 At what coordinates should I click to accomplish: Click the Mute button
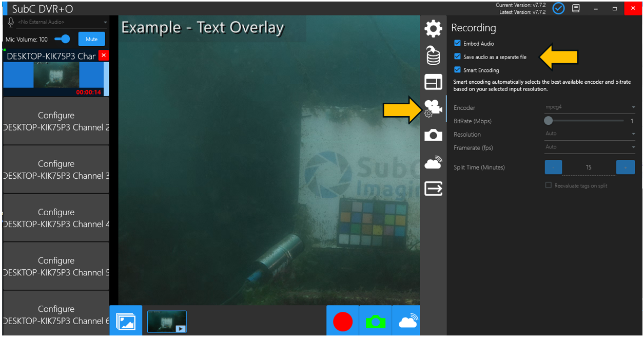91,39
